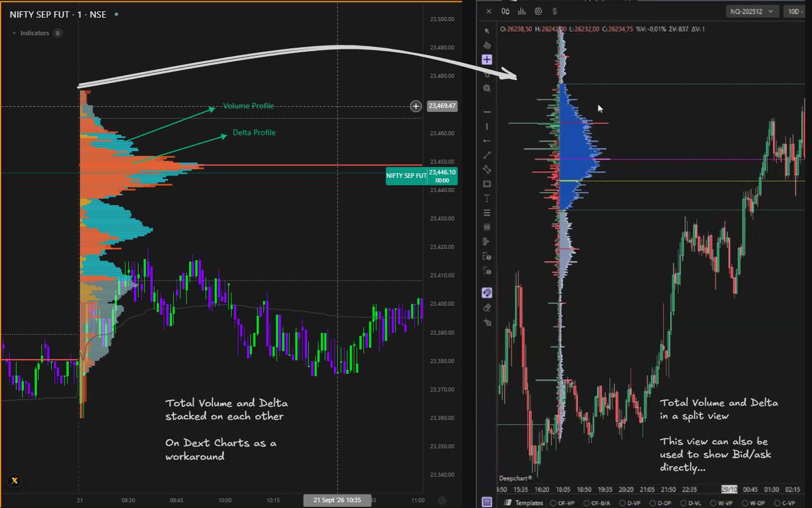Click the dollar sign icon
Image resolution: width=812 pixels, height=508 pixels.
(x=555, y=11)
